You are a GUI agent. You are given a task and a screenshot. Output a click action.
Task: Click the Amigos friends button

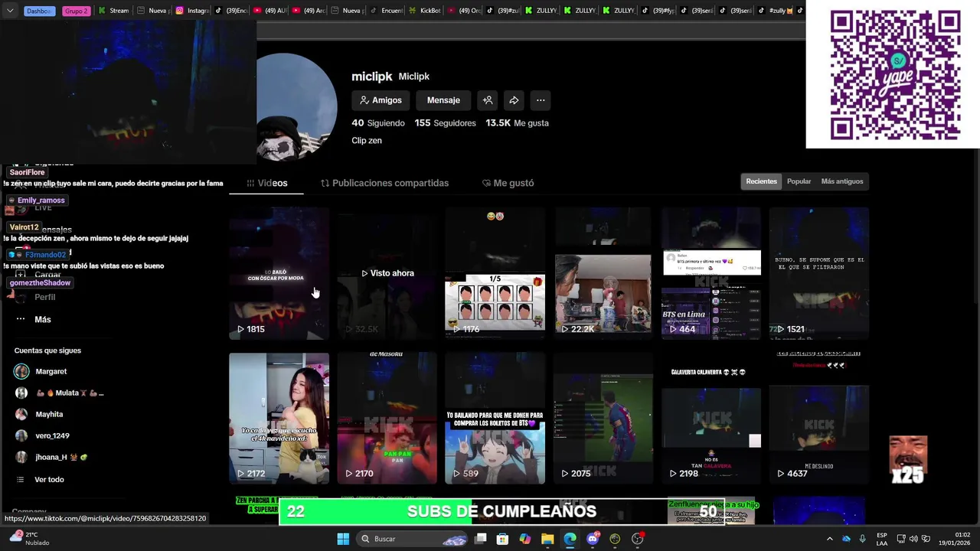click(381, 100)
